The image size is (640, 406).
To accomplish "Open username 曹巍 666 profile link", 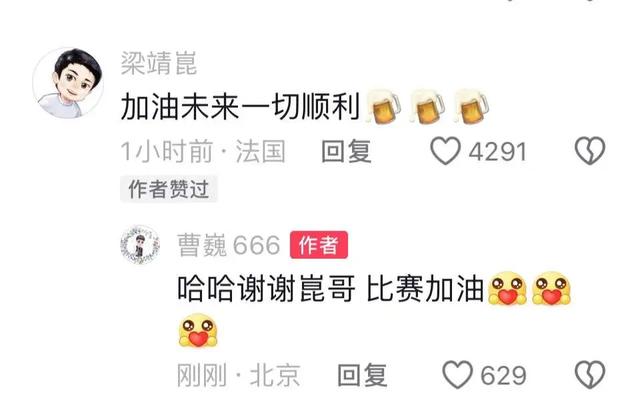I will point(229,245).
